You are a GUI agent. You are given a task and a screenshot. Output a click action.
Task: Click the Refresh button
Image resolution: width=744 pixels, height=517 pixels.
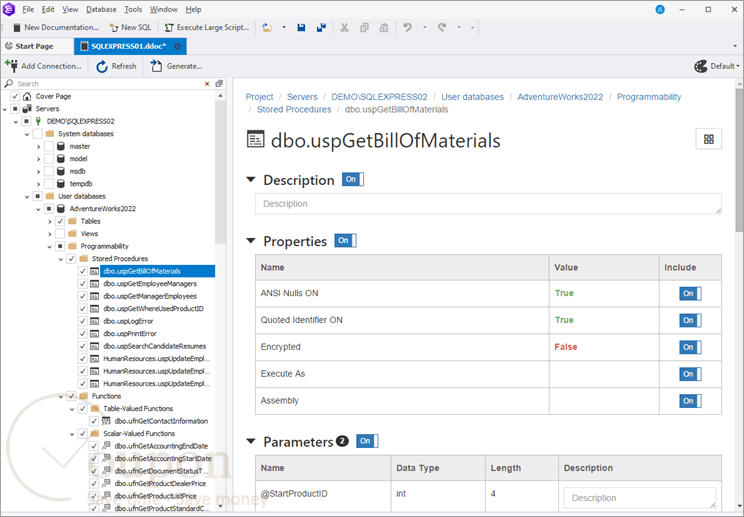pos(116,66)
